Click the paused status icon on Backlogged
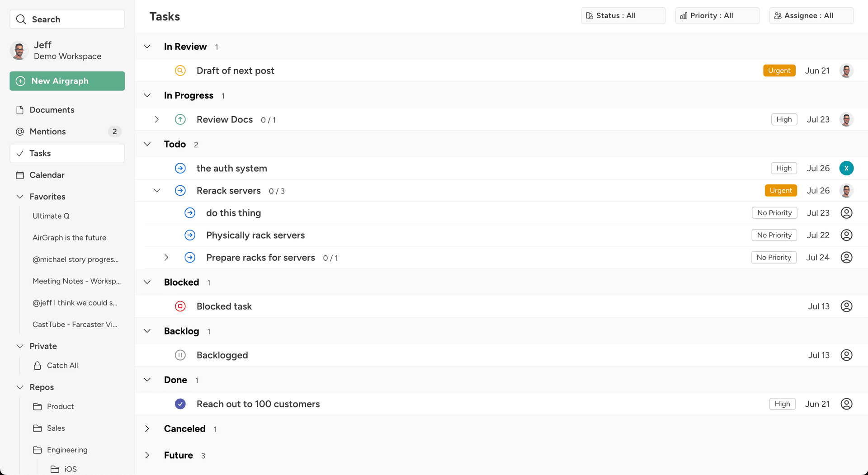 click(x=180, y=355)
